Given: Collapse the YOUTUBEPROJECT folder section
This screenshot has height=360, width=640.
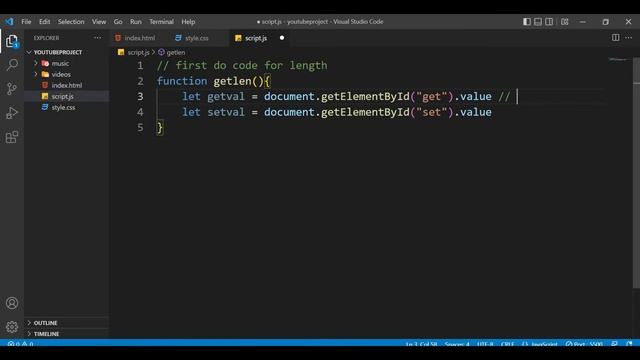Looking at the screenshot, I should [x=58, y=52].
